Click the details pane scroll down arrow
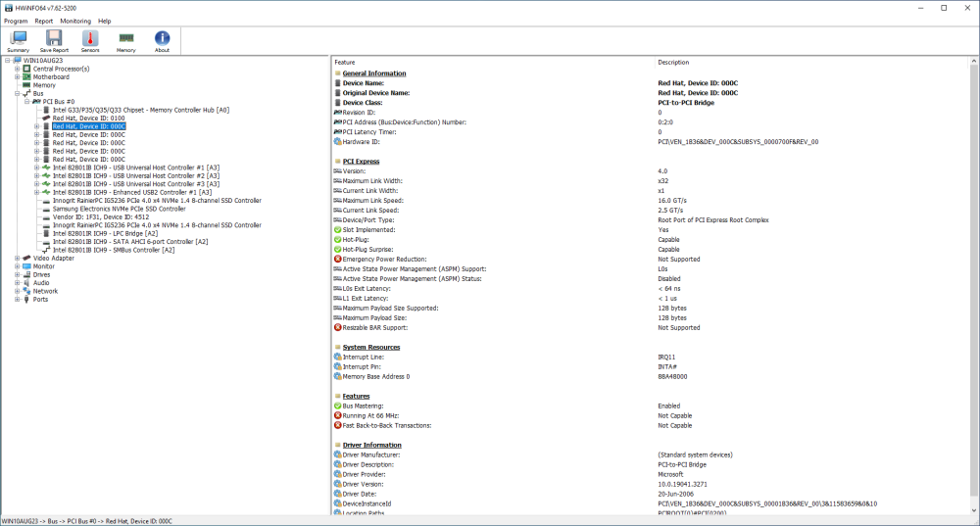The image size is (980, 526). pyautogui.click(x=974, y=510)
